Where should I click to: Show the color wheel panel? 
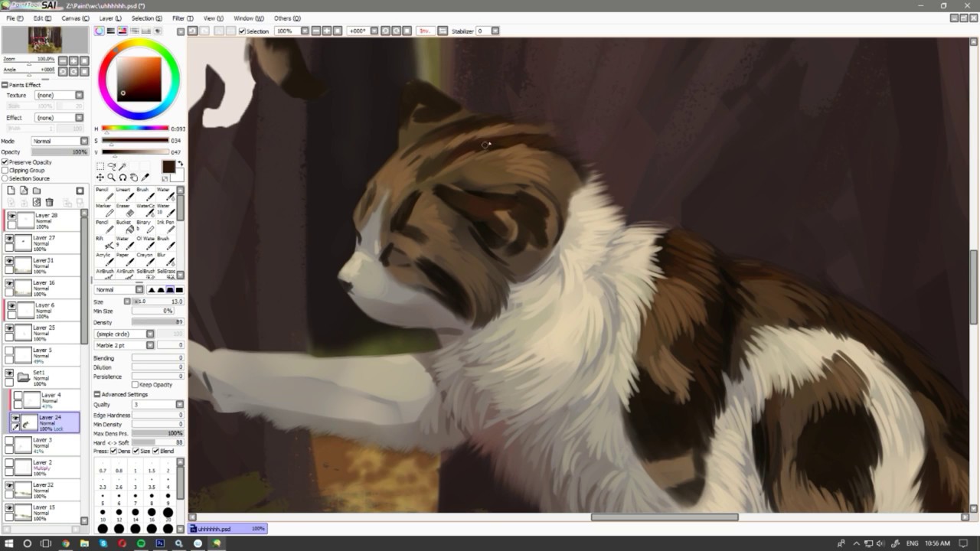coord(100,31)
